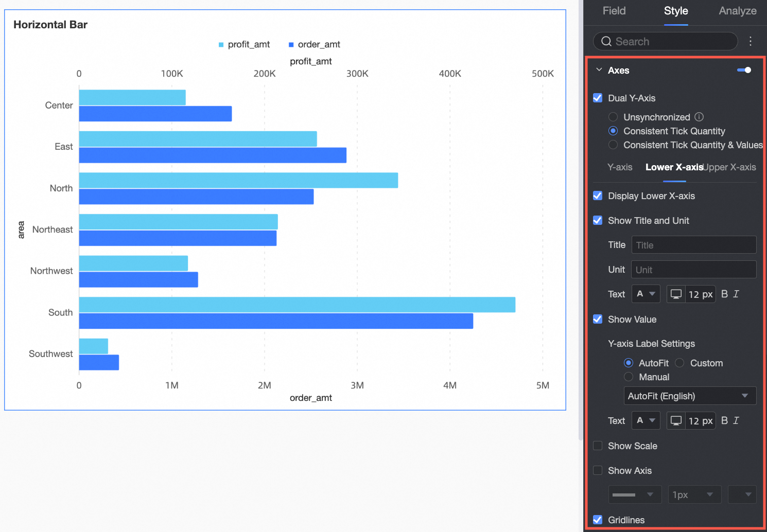Click the order_amt legend label
Screen dimensions: 767x532
click(319, 45)
